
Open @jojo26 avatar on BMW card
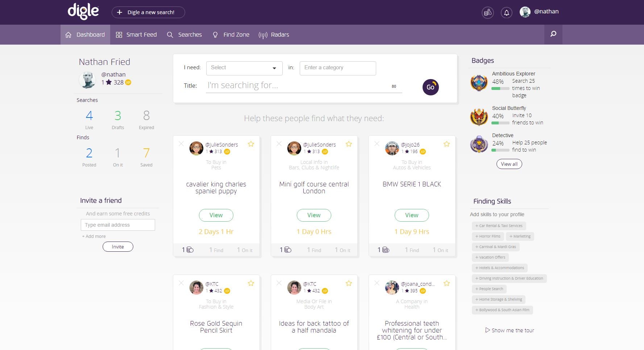coord(392,148)
